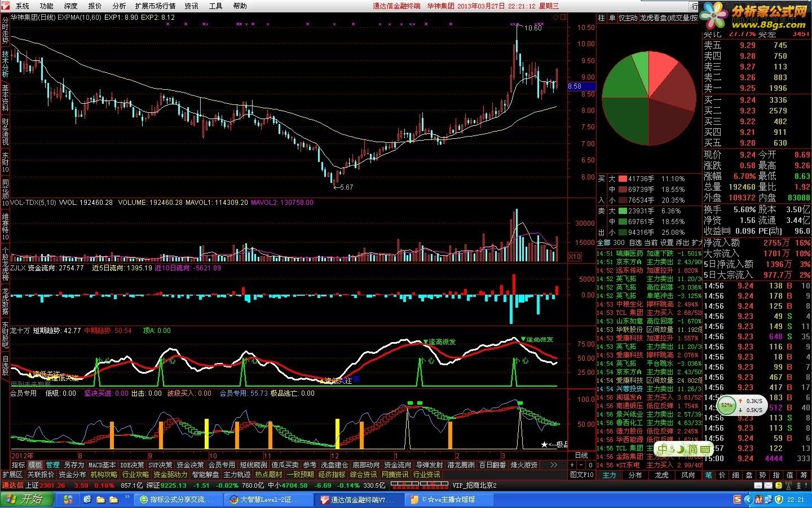Select 300 filter in alert list

[x=619, y=243]
